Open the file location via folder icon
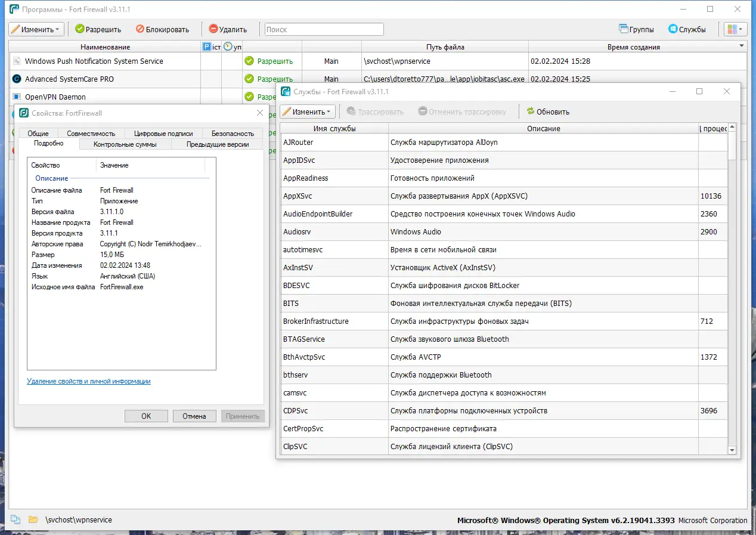The height and width of the screenshot is (535, 756). 33,519
